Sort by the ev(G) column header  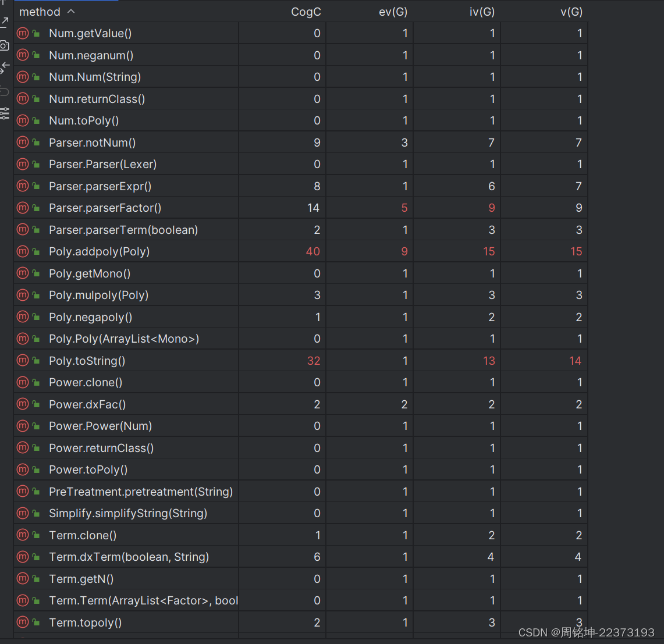pyautogui.click(x=393, y=12)
